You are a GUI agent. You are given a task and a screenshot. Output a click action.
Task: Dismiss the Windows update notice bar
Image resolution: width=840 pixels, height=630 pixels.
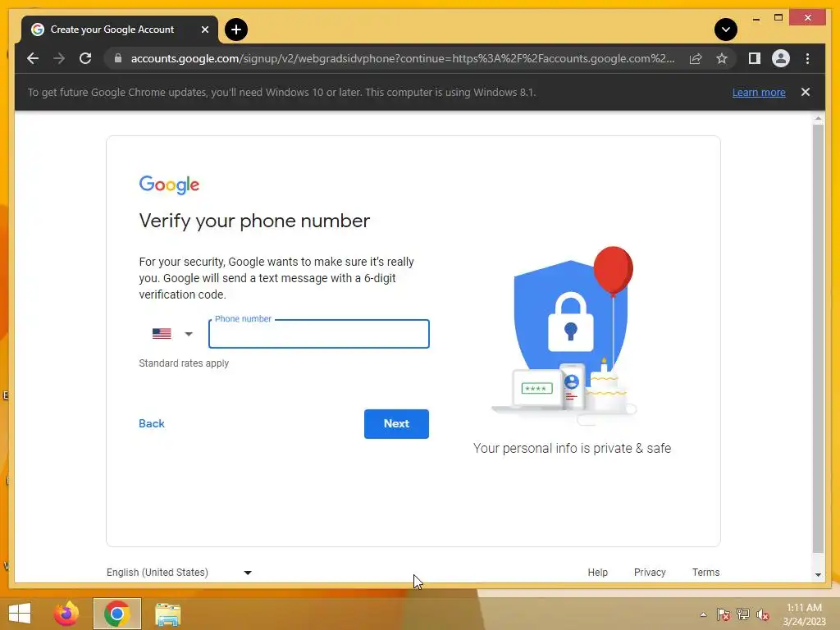point(806,92)
